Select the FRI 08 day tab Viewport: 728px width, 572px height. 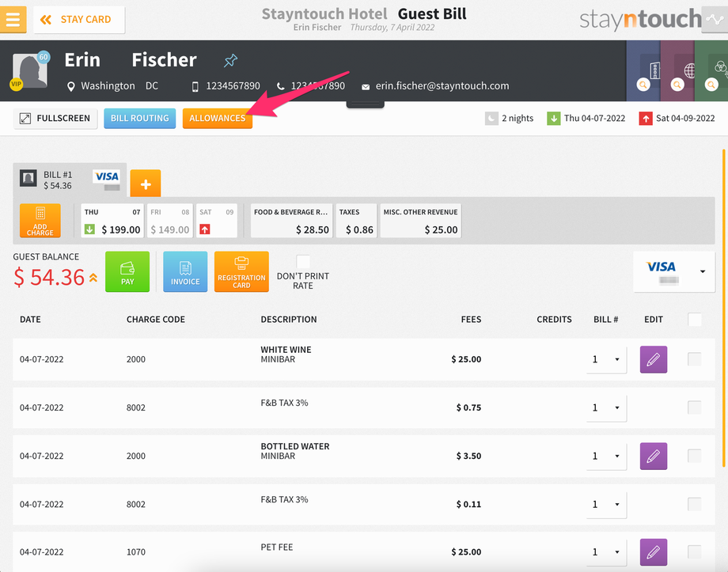170,221
